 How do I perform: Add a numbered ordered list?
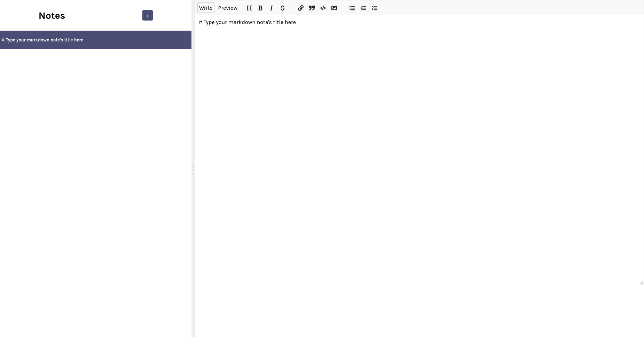(x=363, y=8)
